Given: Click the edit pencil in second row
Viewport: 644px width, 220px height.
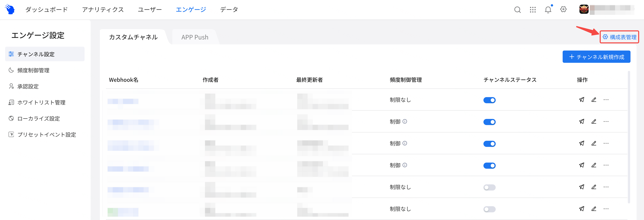Looking at the screenshot, I should point(594,121).
